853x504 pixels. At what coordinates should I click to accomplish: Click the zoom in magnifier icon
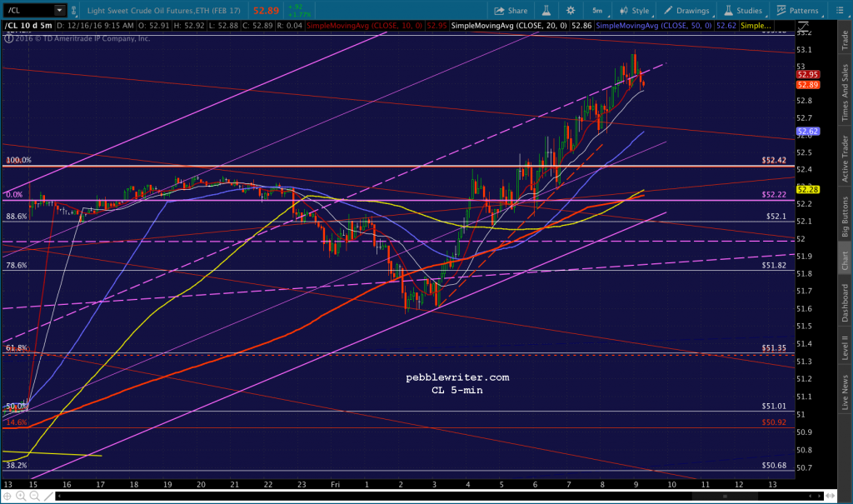pyautogui.click(x=21, y=496)
